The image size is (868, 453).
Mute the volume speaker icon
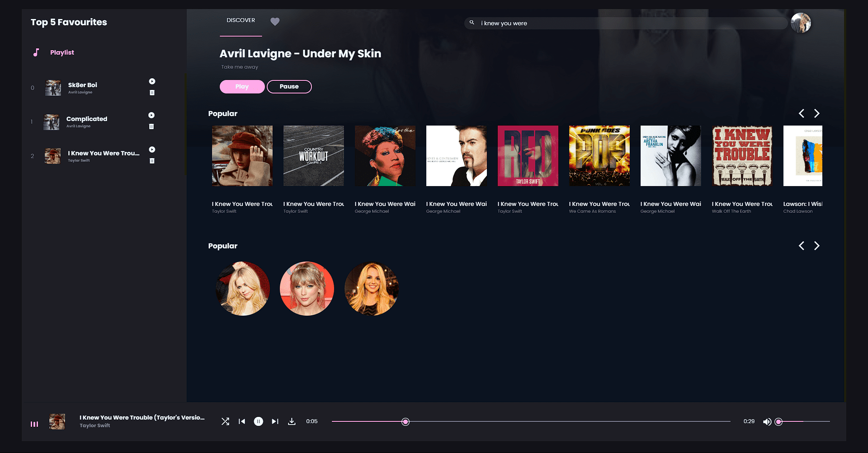(767, 422)
